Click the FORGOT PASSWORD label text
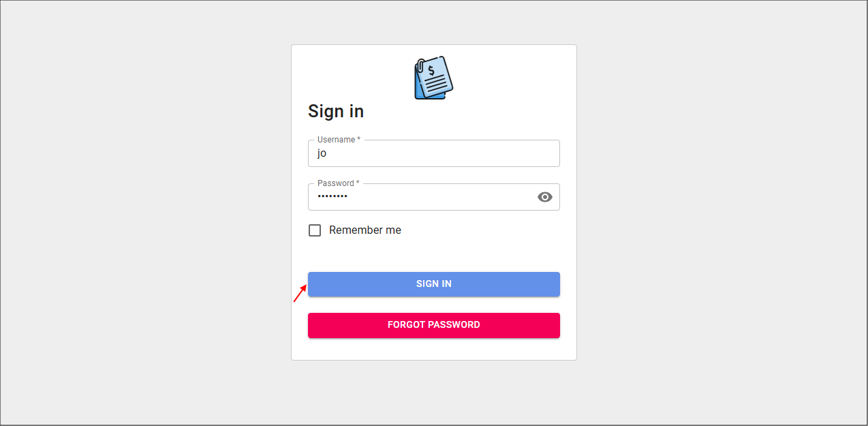 tap(434, 325)
